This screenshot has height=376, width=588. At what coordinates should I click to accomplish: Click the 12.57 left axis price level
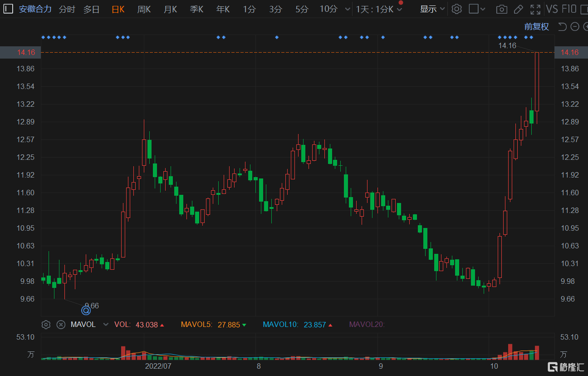(26, 139)
